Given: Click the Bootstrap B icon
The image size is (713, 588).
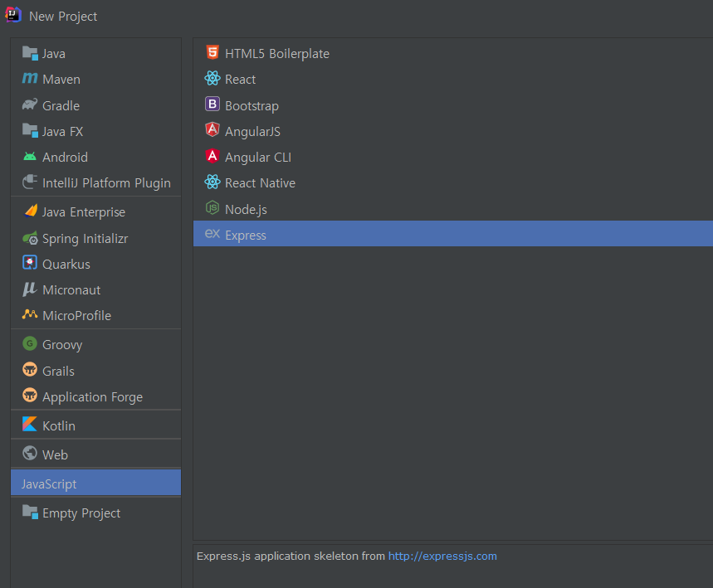Looking at the screenshot, I should tap(212, 104).
